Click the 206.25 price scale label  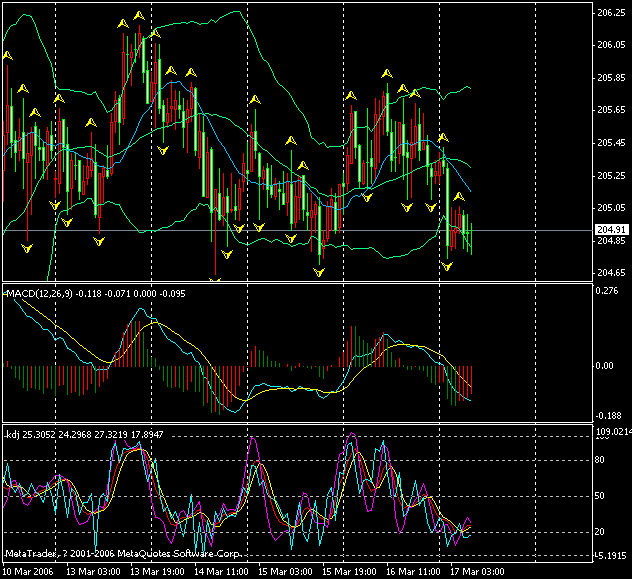click(610, 13)
